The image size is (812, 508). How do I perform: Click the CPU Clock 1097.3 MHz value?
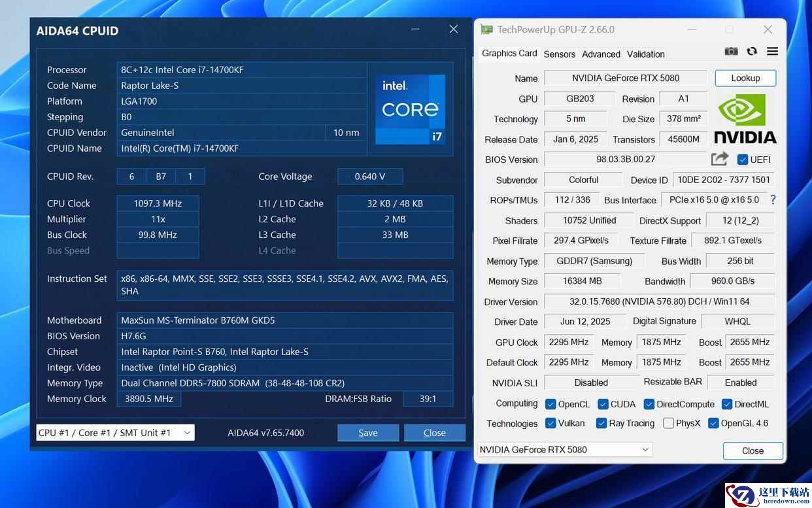tap(158, 203)
